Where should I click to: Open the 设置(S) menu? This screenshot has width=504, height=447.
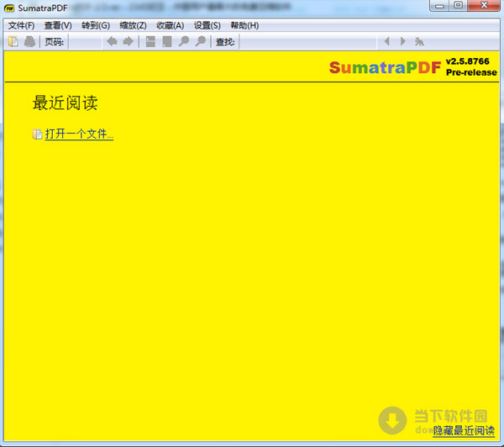click(207, 25)
